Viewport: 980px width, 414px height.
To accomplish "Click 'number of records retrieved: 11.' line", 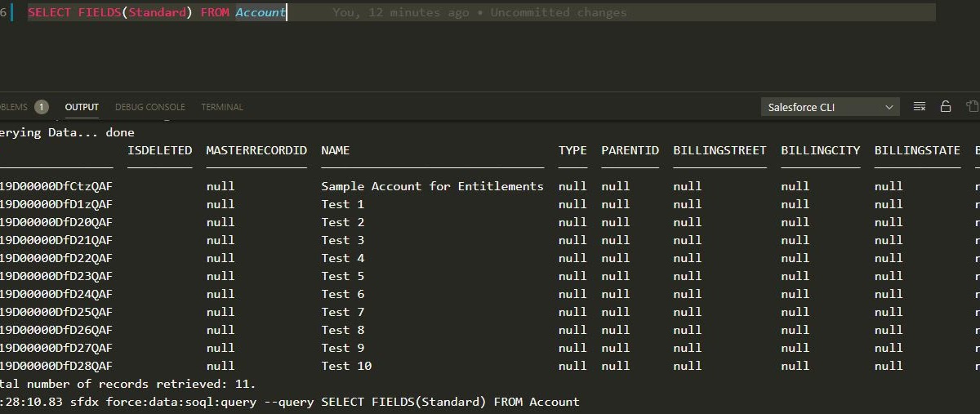I will tap(128, 384).
